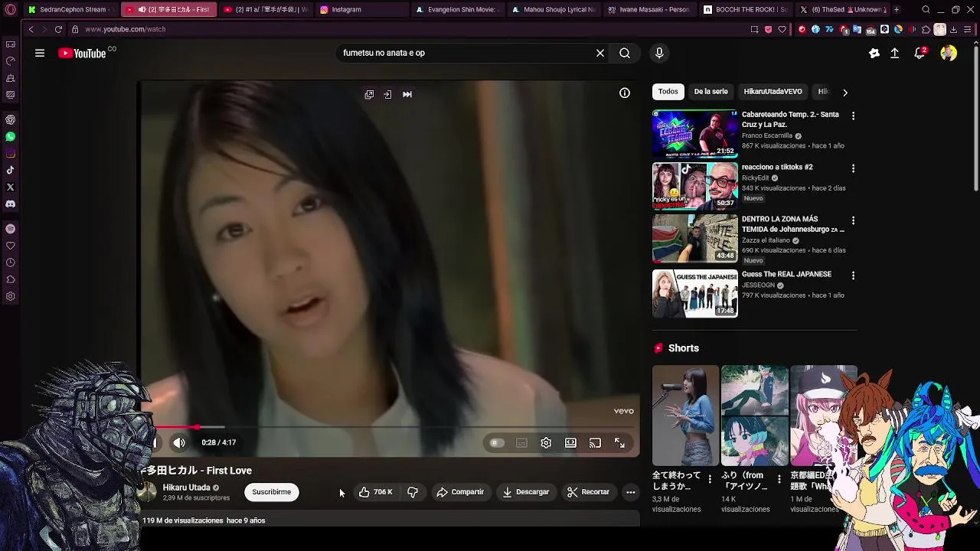Open Opera main menu logo
The height and width of the screenshot is (551, 980).
(11, 9)
